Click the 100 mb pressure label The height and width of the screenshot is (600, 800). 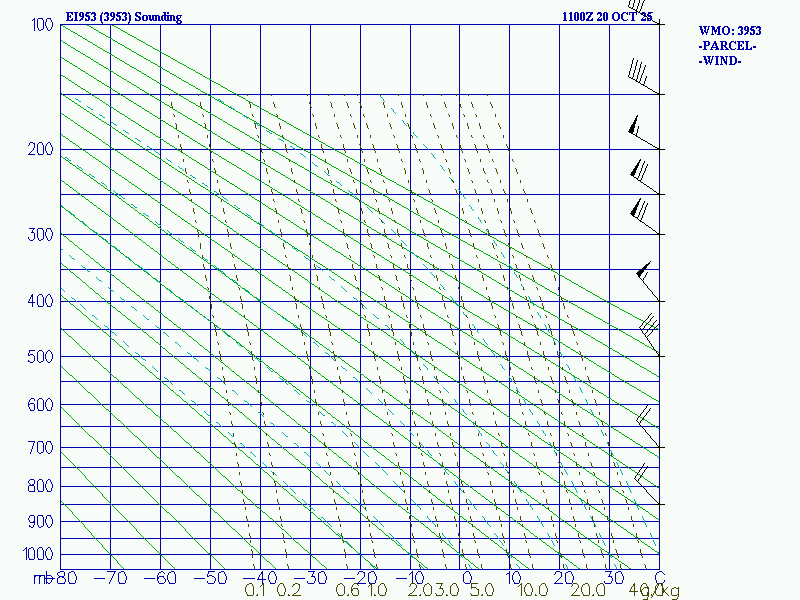pos(42,24)
